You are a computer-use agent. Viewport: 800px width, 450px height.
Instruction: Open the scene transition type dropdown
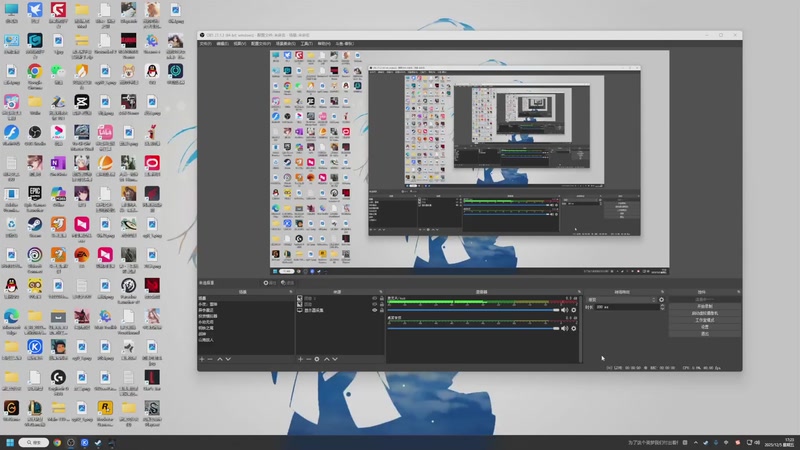click(621, 300)
